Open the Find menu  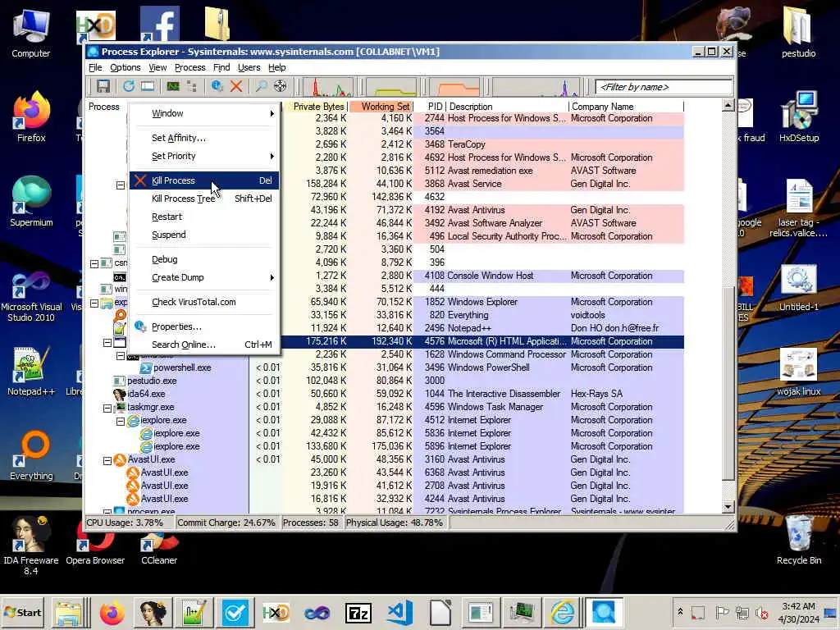coord(221,67)
